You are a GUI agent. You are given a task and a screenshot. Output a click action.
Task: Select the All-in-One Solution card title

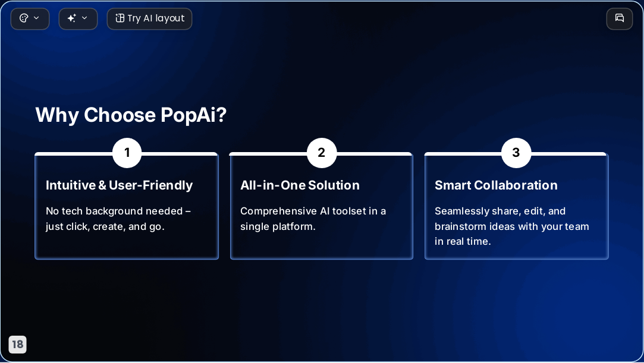coord(300,185)
